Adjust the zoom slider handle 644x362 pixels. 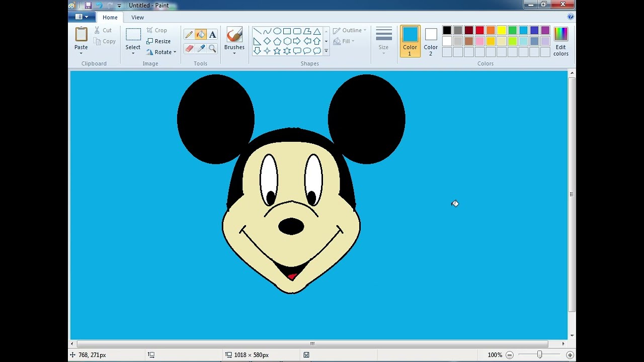[x=539, y=355]
